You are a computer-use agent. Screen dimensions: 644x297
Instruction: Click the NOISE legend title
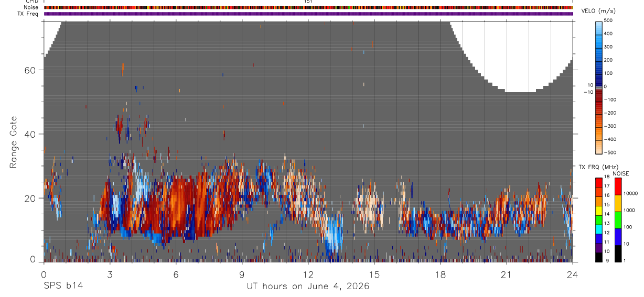coord(620,173)
